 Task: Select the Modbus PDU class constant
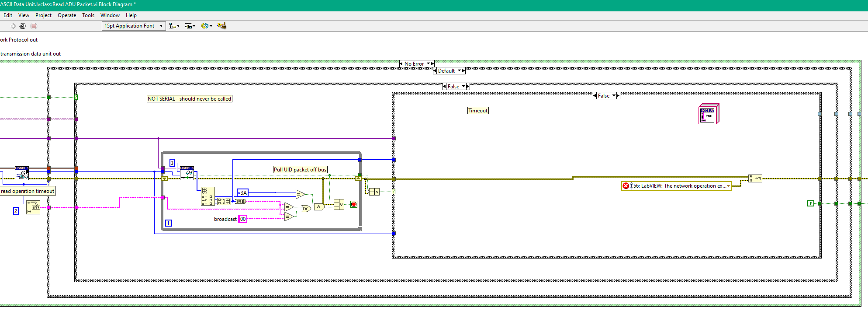(709, 114)
